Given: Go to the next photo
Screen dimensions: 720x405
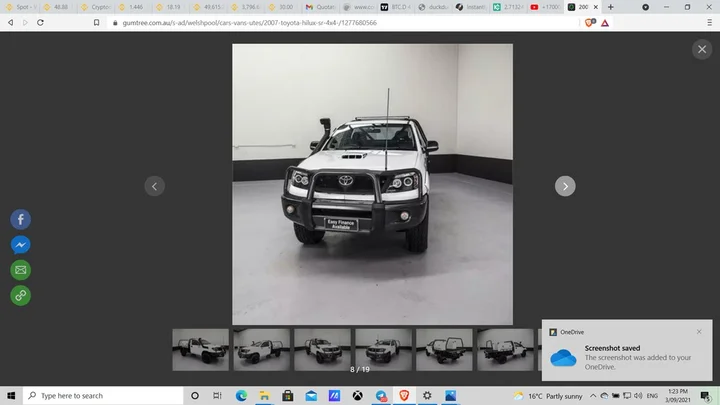Looking at the screenshot, I should click(565, 186).
